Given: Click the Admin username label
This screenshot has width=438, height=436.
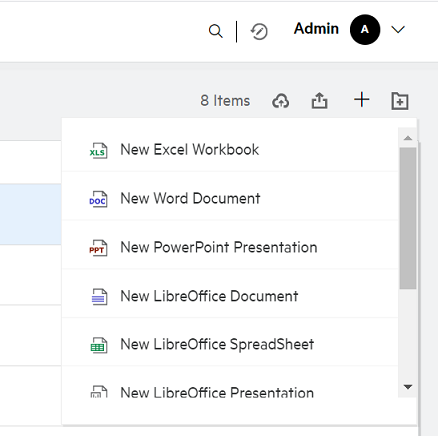Looking at the screenshot, I should click(x=316, y=29).
